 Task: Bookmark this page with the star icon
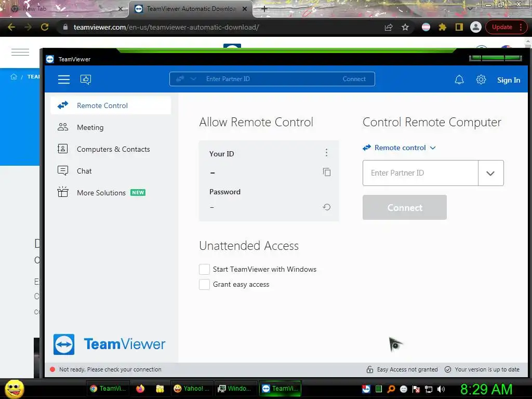point(405,27)
